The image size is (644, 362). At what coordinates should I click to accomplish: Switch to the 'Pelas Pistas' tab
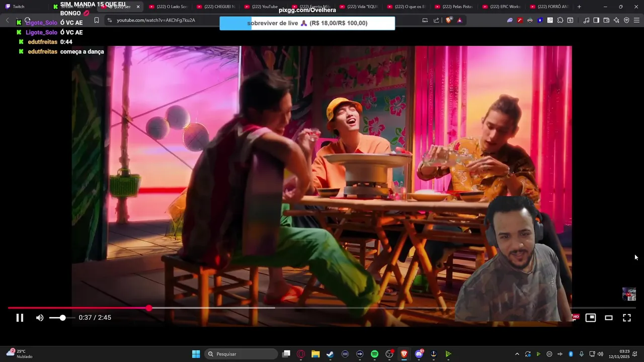(454, 7)
